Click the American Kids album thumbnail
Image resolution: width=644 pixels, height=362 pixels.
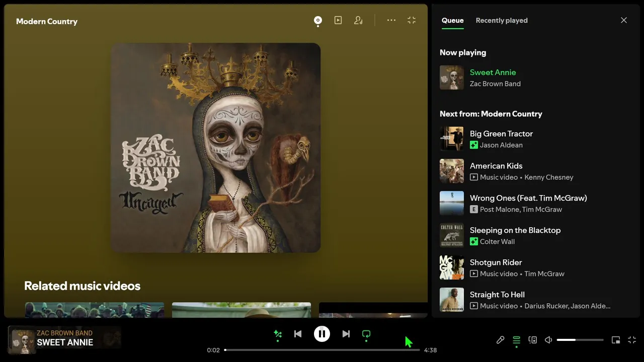[452, 171]
